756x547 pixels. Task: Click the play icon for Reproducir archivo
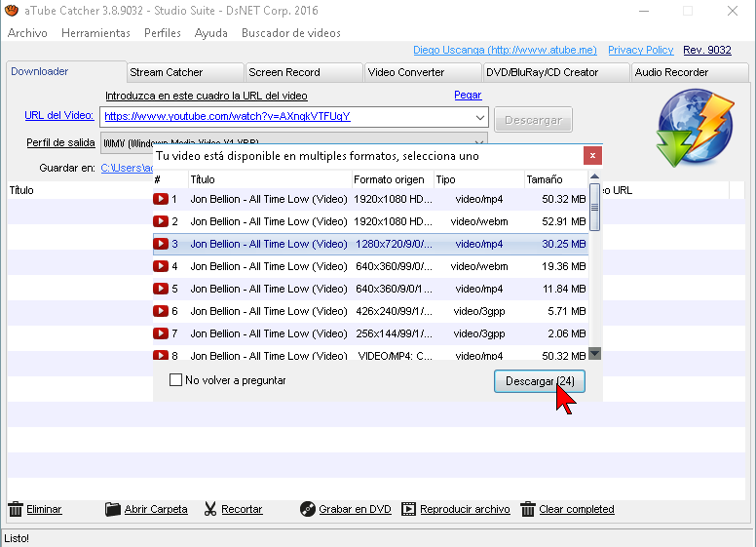408,509
